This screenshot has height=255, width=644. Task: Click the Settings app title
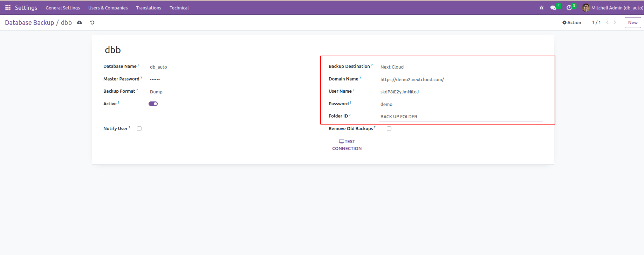point(26,8)
